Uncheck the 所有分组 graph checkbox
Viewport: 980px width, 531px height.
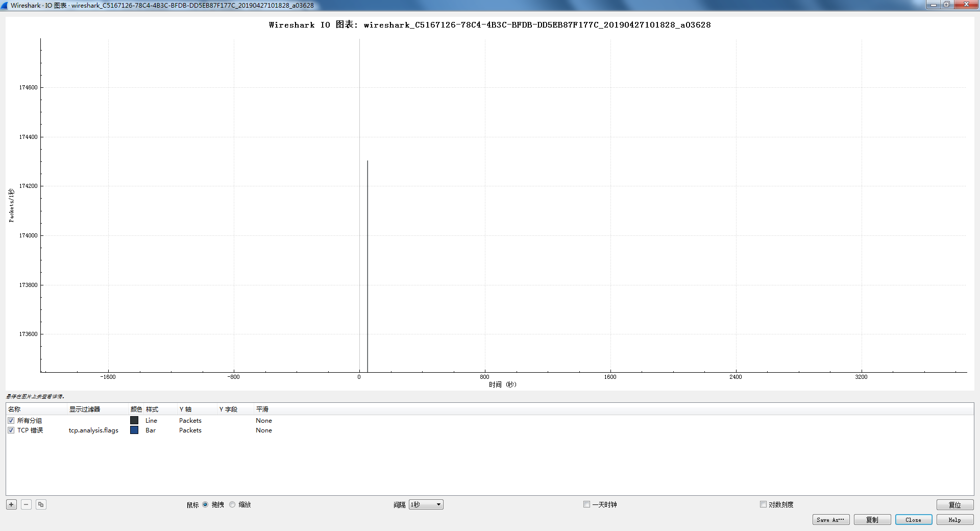[11, 421]
